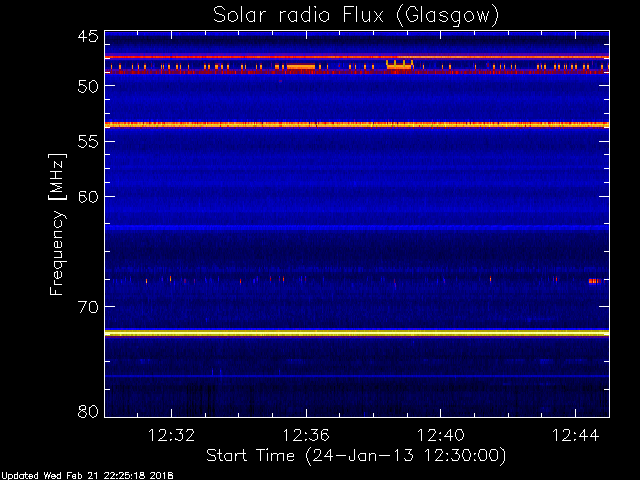This screenshot has height=480, width=640.
Task: Click the 45 frequency tick label
Action: 88,37
